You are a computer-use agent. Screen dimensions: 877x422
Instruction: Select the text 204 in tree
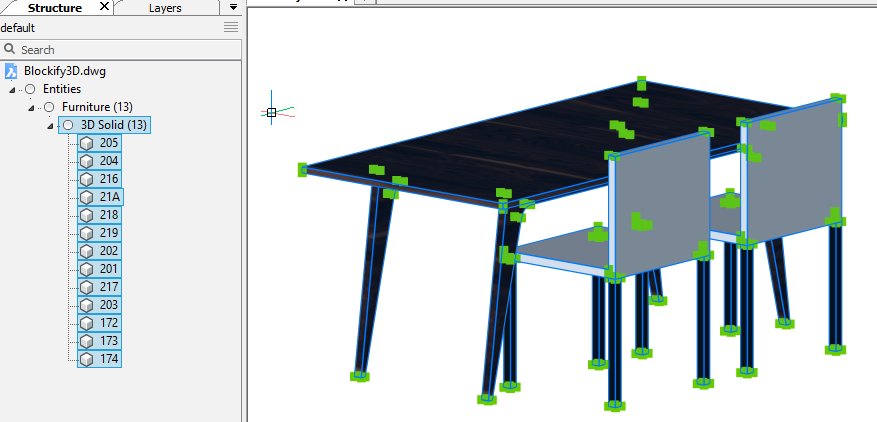[109, 161]
